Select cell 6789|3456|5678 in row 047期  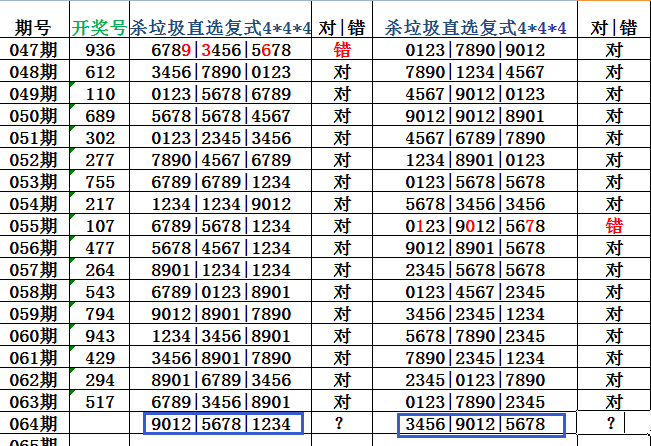coord(221,50)
